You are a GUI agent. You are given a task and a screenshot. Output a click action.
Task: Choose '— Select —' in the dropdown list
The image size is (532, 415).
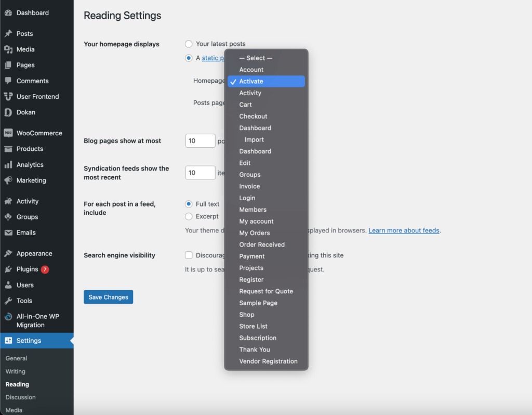click(267, 58)
